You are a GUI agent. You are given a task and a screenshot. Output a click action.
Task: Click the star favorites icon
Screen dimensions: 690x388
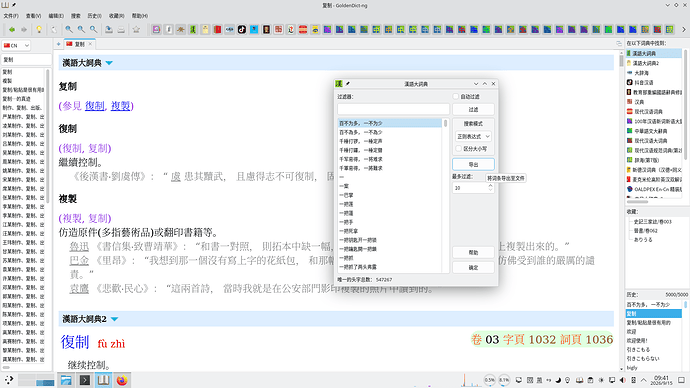point(136,29)
